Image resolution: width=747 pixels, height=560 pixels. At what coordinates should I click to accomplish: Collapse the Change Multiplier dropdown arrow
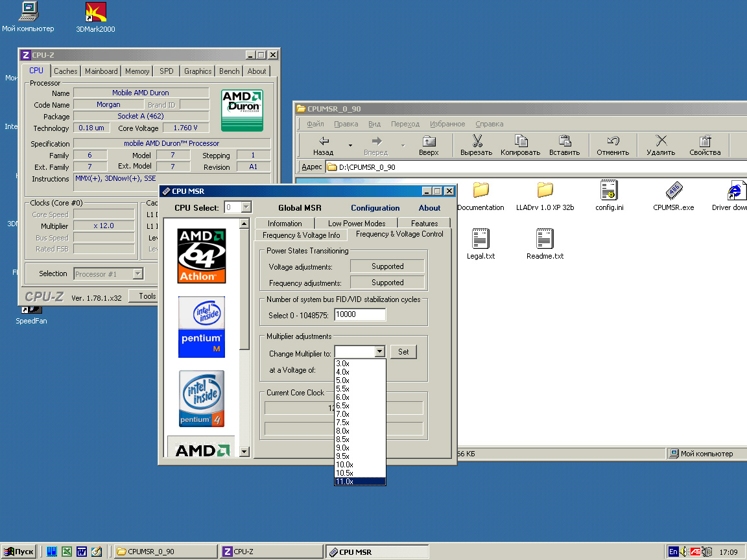(x=379, y=352)
